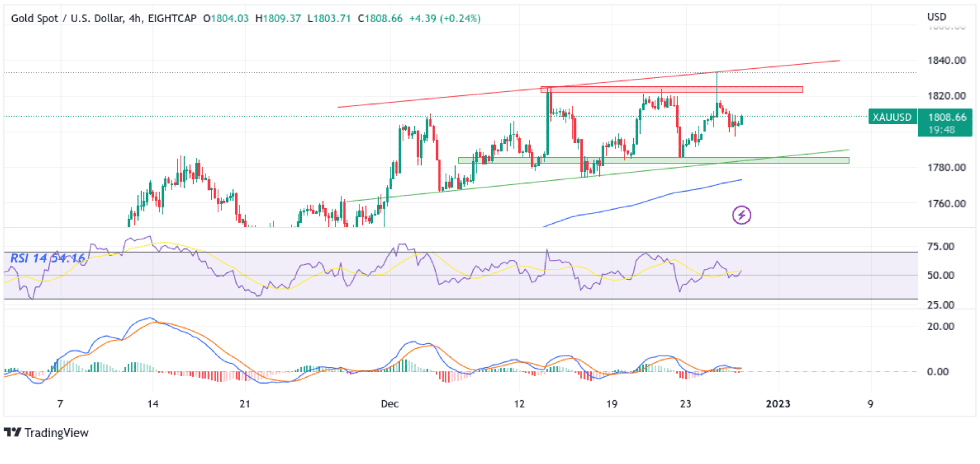Viewport: 980px width, 464px height.
Task: Click the TradingView logo at bottom left
Action: (46, 433)
